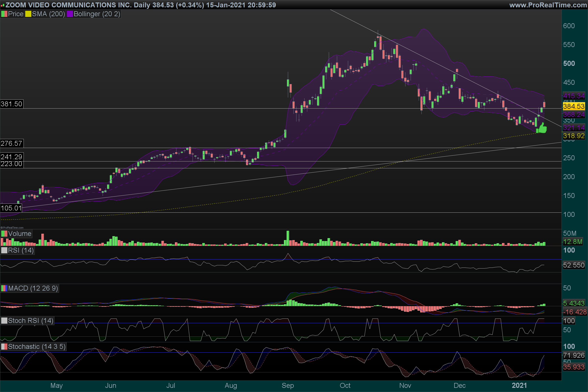The height and width of the screenshot is (392, 588).
Task: Click the yellow 384.53 current price tag
Action: [574, 107]
